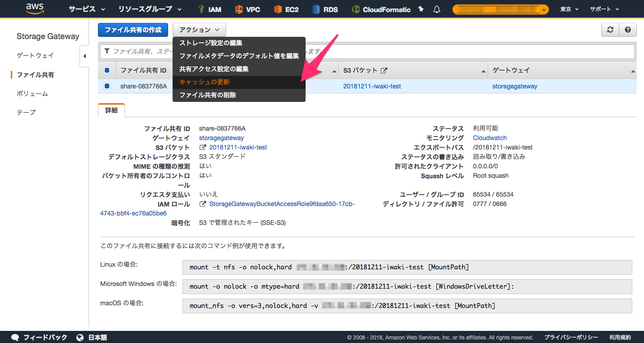644x343 pixels.
Task: Select ファイル共有の削除 menu item
Action: pos(239,95)
